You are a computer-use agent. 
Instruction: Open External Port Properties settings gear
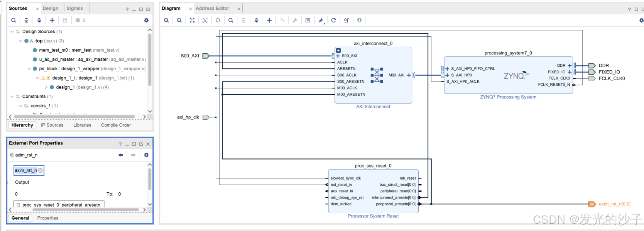pyautogui.click(x=146, y=155)
